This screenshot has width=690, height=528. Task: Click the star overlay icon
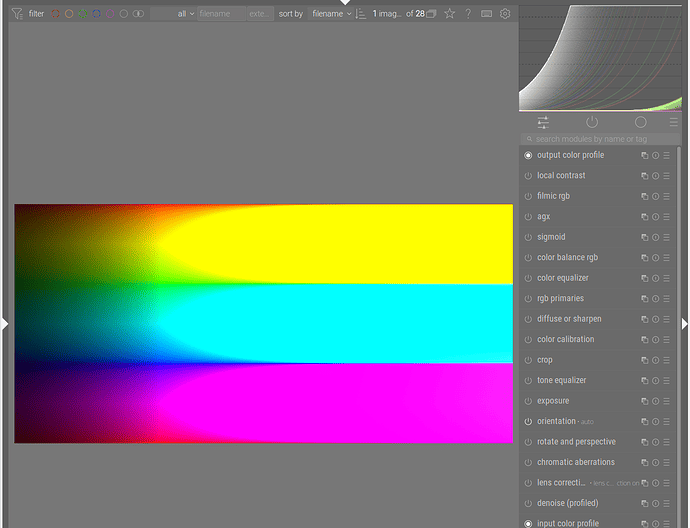tap(449, 14)
